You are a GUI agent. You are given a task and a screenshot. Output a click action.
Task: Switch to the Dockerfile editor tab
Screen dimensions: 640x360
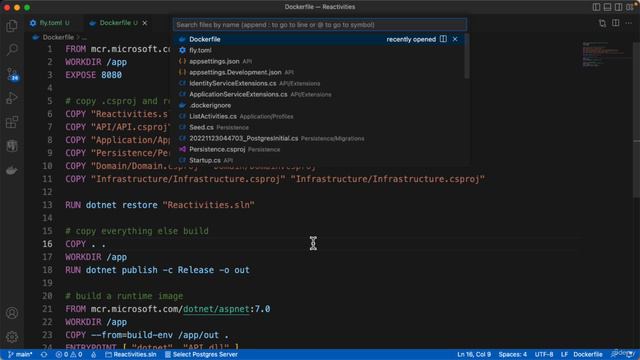click(x=114, y=23)
